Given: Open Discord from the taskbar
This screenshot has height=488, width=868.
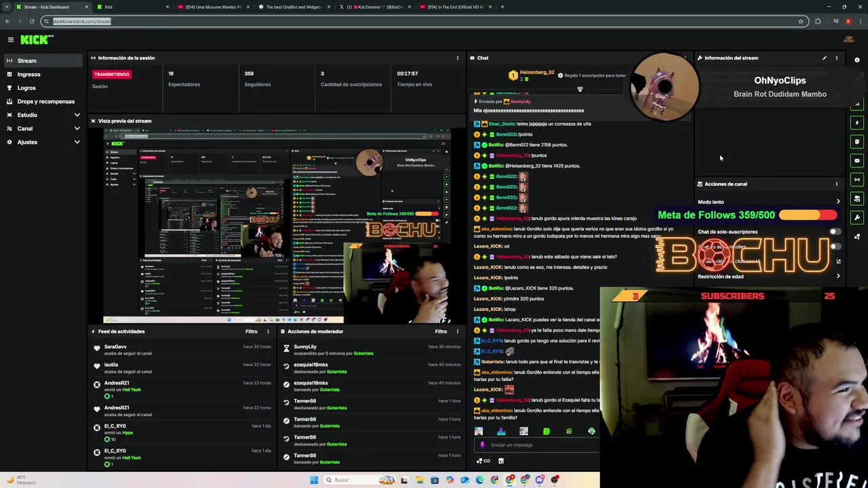Looking at the screenshot, I should pos(540,480).
